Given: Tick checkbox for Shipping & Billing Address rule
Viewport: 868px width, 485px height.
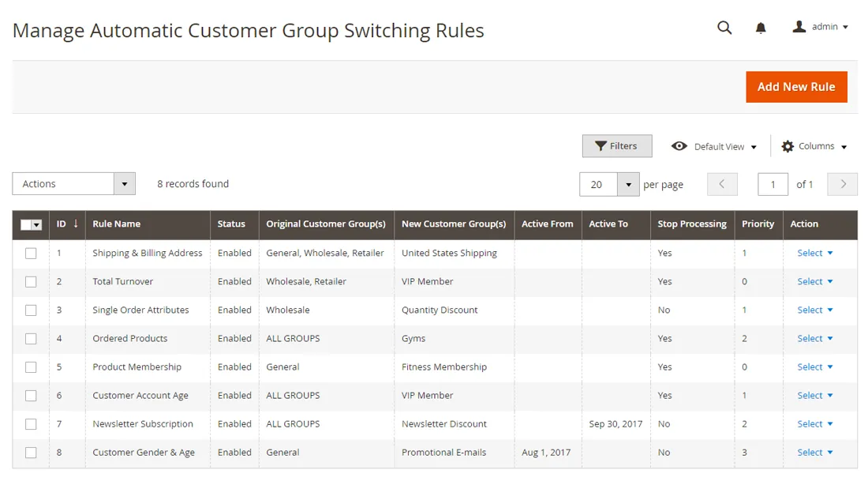Looking at the screenshot, I should point(31,254).
